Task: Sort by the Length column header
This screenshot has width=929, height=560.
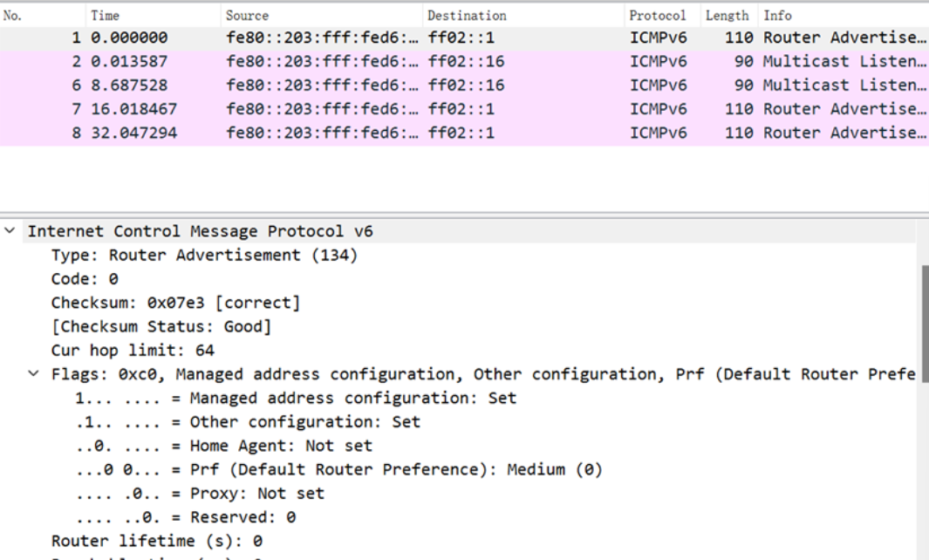Action: (x=727, y=16)
